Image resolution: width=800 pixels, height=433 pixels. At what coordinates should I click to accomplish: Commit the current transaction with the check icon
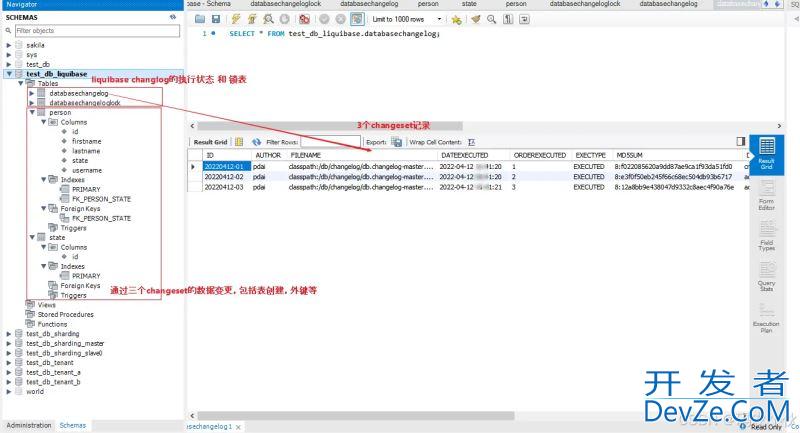click(324, 19)
